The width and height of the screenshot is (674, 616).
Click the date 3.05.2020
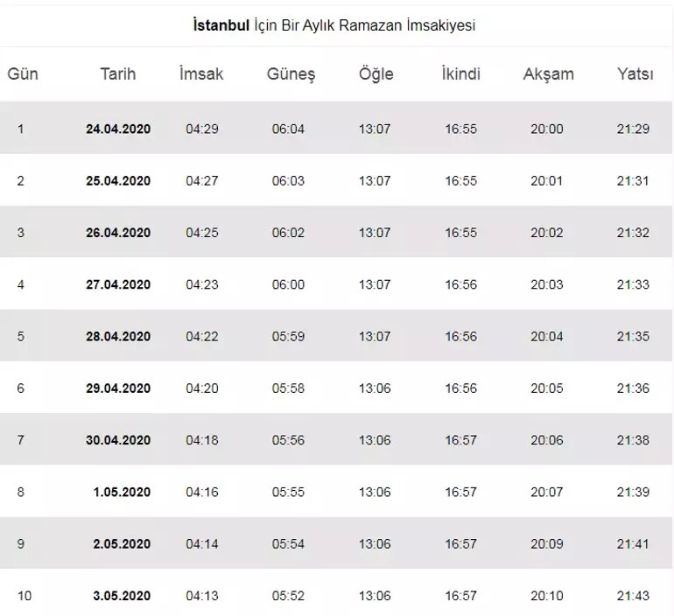point(122,596)
